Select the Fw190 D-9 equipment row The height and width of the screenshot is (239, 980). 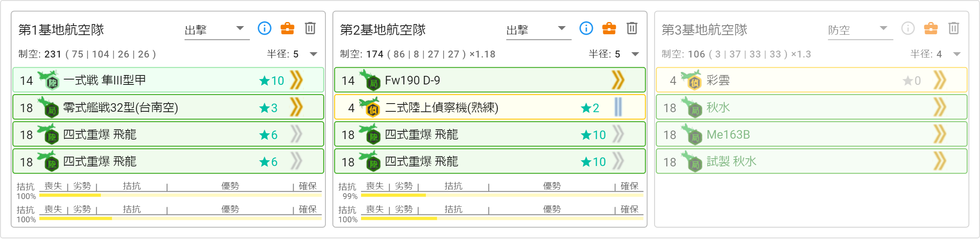coord(490,80)
